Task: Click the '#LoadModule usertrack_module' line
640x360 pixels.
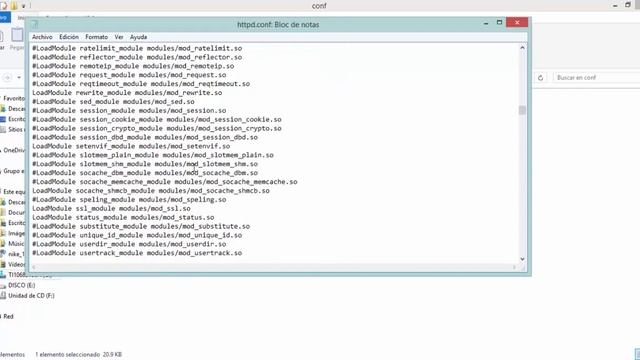Action: [137, 253]
